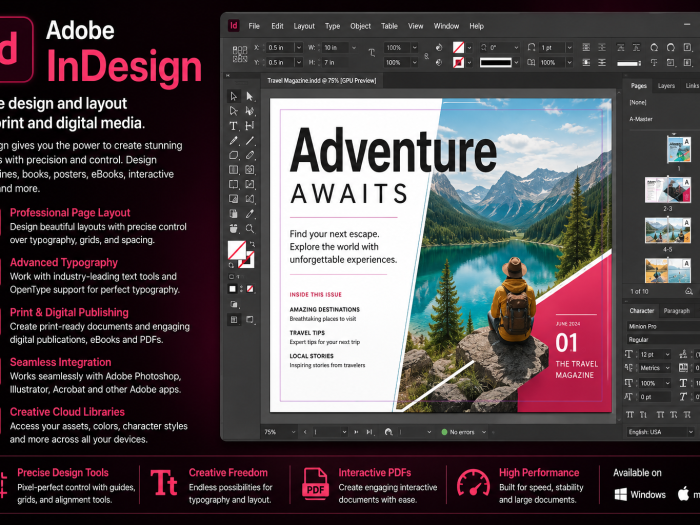Image resolution: width=700 pixels, height=525 pixels.
Task: Set the reference point locator grid
Action: point(240,54)
